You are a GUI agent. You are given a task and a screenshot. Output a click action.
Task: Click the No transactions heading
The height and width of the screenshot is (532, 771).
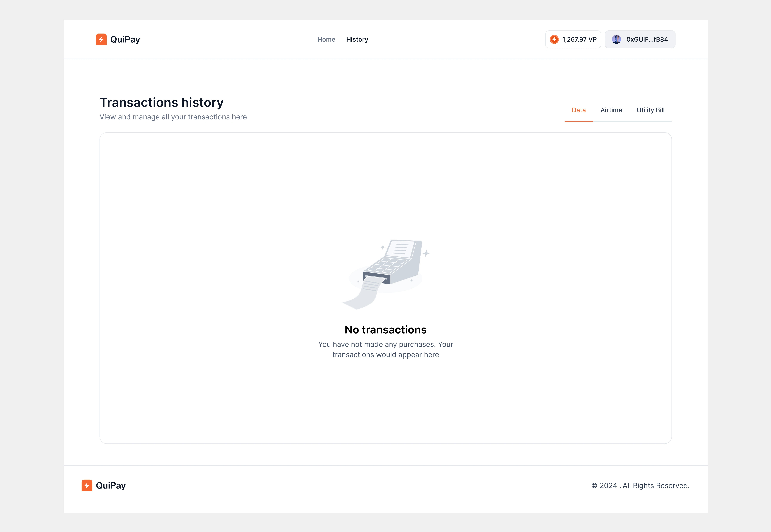386,330
